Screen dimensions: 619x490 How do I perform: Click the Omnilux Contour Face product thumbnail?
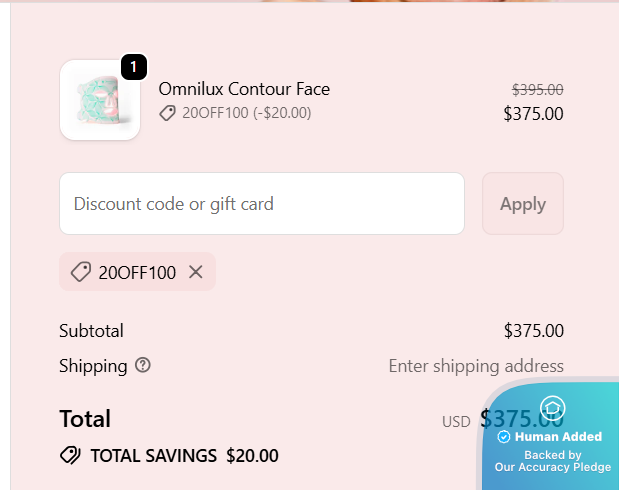(x=100, y=100)
